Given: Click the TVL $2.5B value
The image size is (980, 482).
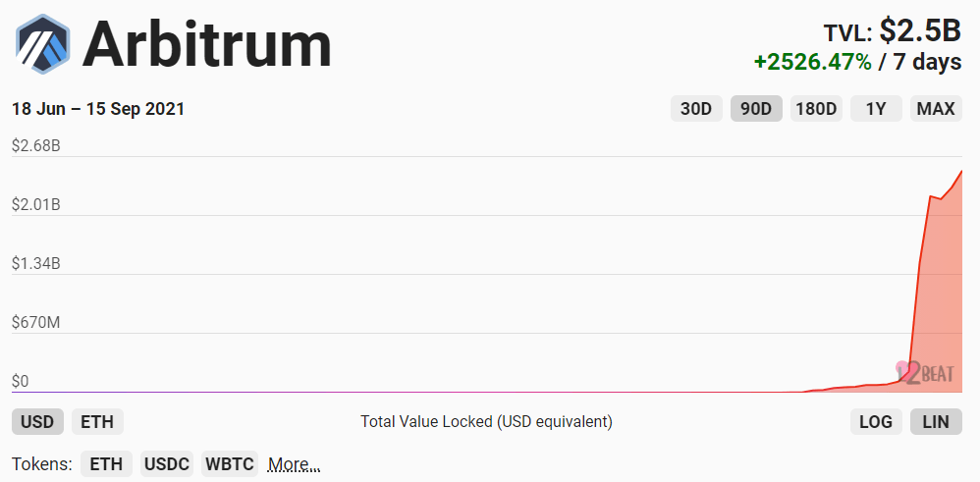Looking at the screenshot, I should click(x=919, y=31).
